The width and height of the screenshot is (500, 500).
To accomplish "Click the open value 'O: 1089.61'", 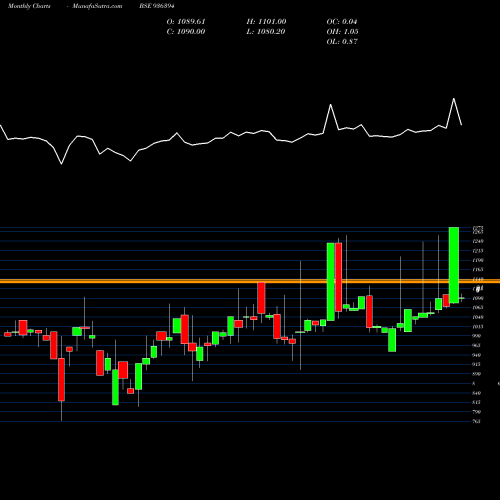I will [x=186, y=22].
